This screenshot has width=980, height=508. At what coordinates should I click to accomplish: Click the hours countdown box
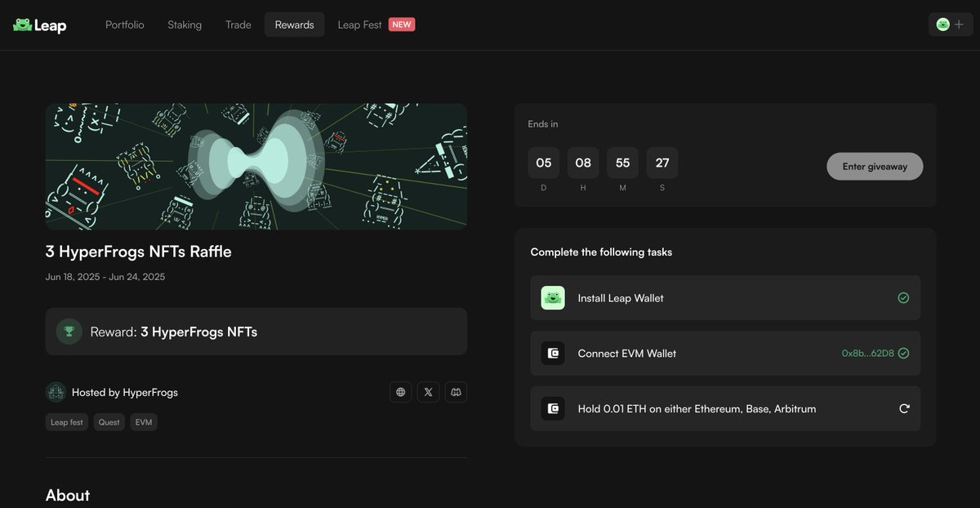(x=583, y=163)
